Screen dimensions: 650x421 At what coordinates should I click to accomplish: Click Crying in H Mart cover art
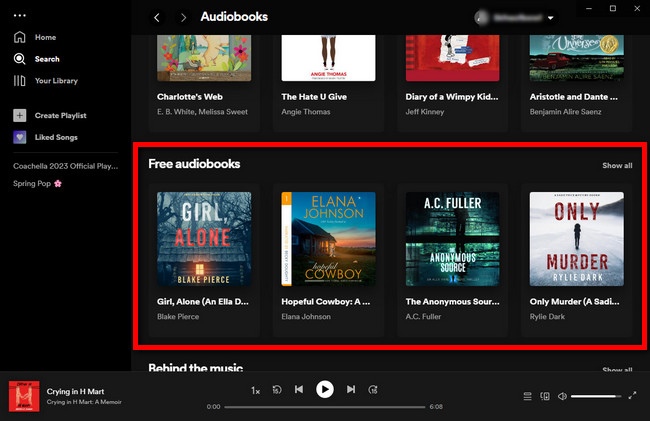24,397
